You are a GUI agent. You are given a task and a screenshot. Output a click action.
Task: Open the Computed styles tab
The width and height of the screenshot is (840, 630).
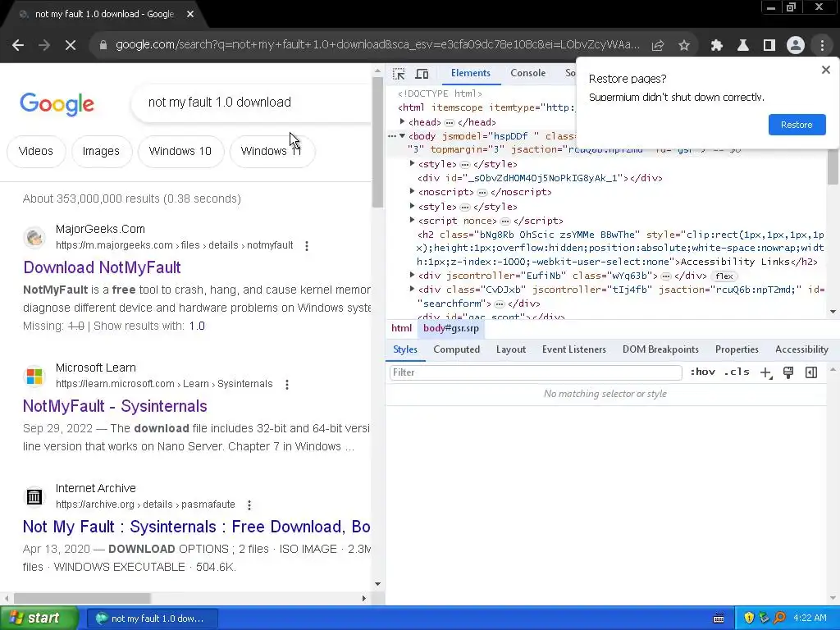click(x=456, y=349)
